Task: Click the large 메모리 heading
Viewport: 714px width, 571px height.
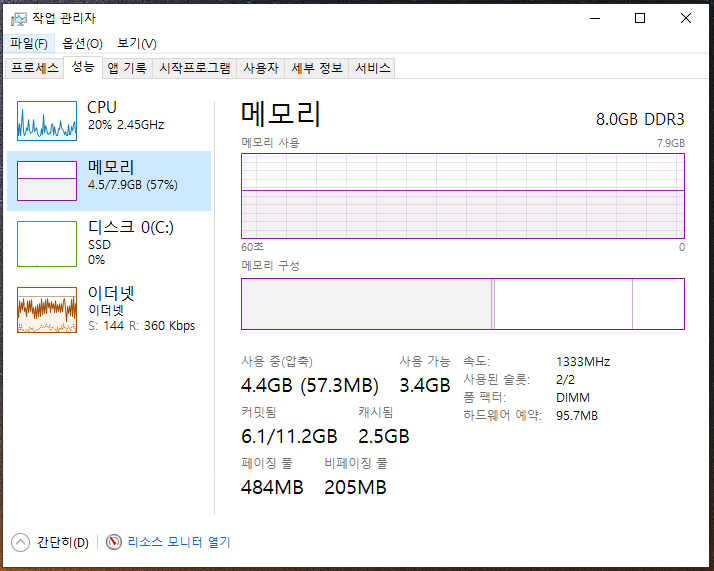Action: (281, 113)
